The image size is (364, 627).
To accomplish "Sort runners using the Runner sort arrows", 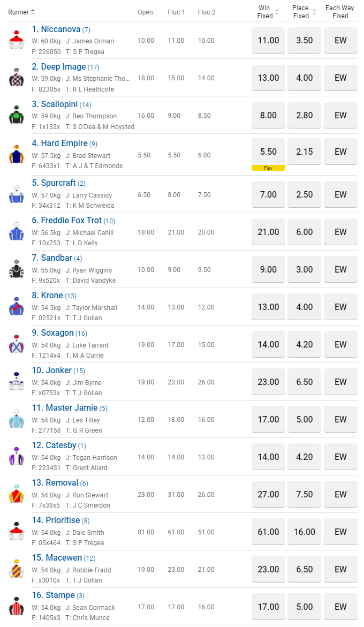I will (x=33, y=12).
